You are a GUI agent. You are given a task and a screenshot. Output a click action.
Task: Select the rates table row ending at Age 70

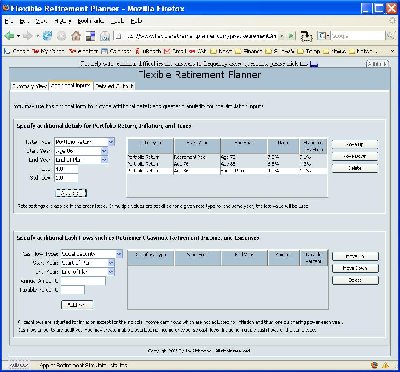click(227, 157)
